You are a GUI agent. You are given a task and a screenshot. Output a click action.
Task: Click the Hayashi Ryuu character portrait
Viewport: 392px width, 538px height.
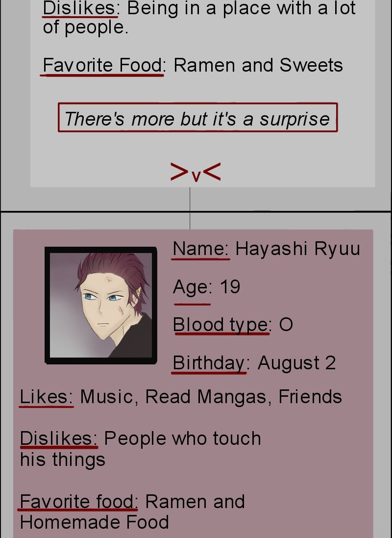coord(101,306)
